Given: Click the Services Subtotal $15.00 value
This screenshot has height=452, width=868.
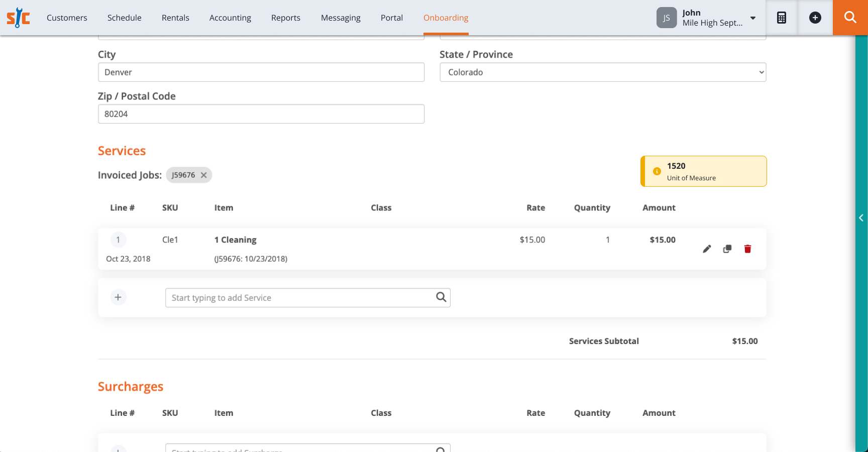Looking at the screenshot, I should point(745,342).
